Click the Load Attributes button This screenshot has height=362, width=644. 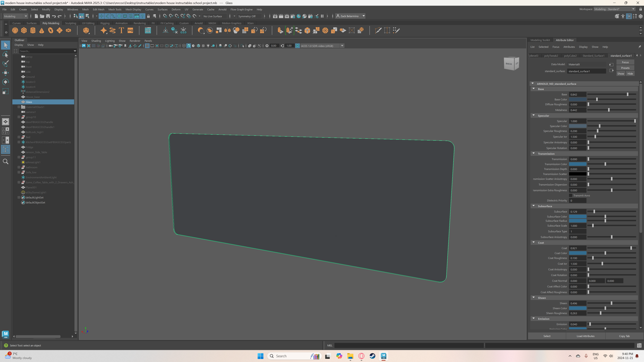point(585,336)
